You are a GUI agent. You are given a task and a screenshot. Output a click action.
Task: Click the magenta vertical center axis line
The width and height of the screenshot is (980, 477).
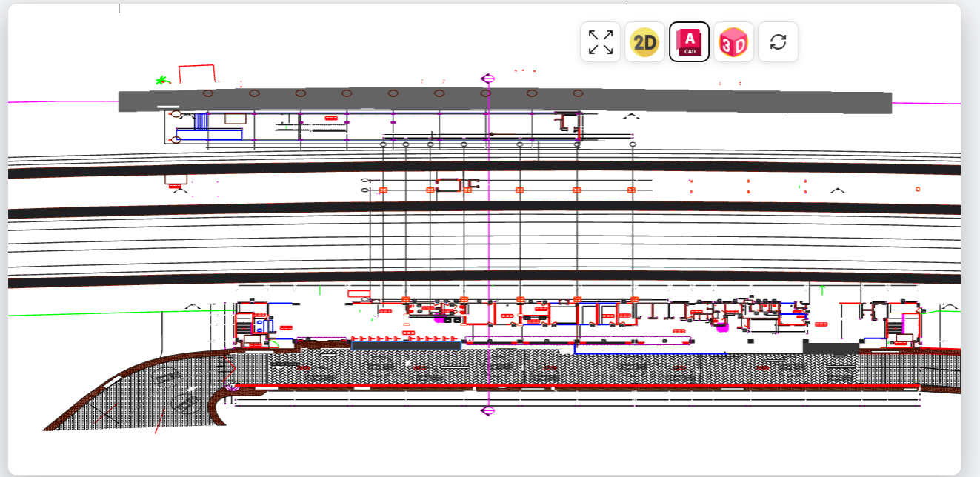(489, 237)
